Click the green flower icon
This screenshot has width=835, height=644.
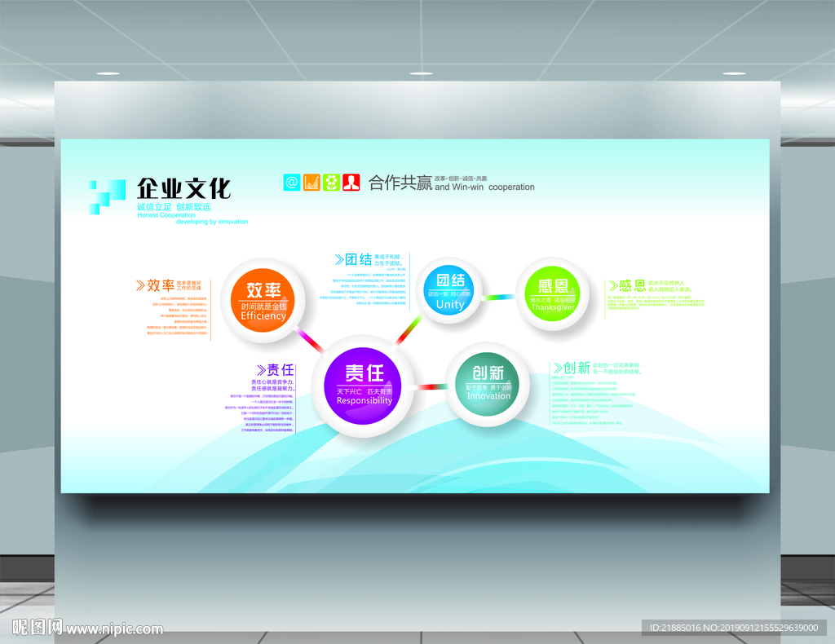tap(331, 183)
